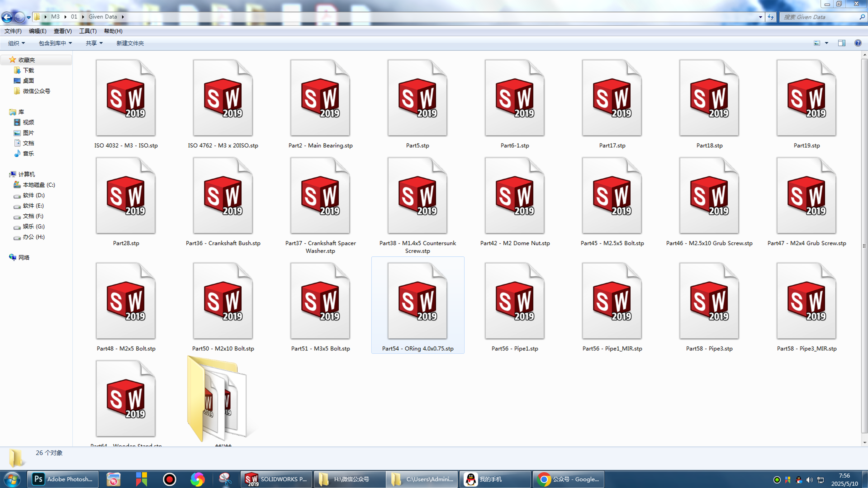Switch to SOLIDWORKS in the taskbar
This screenshot has height=488, width=868.
tap(276, 479)
